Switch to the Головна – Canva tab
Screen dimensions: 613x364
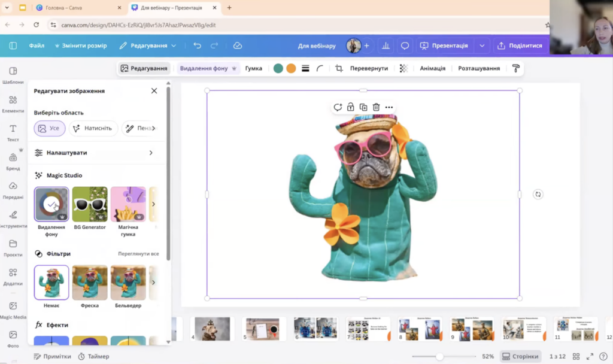click(x=78, y=8)
